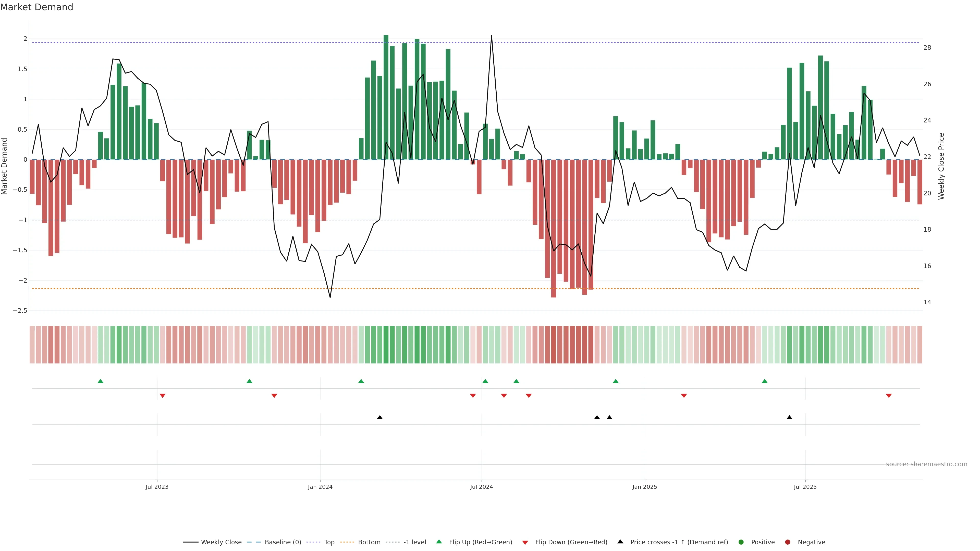Click the black triangle marker just before Jul 2025

click(x=789, y=418)
